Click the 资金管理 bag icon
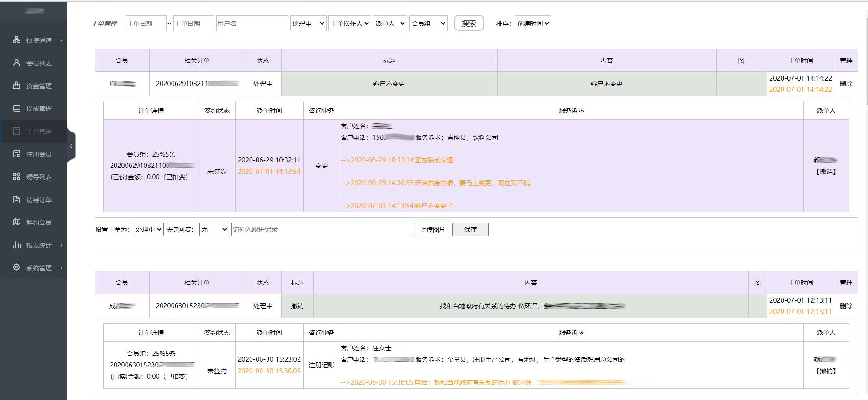 (x=16, y=86)
